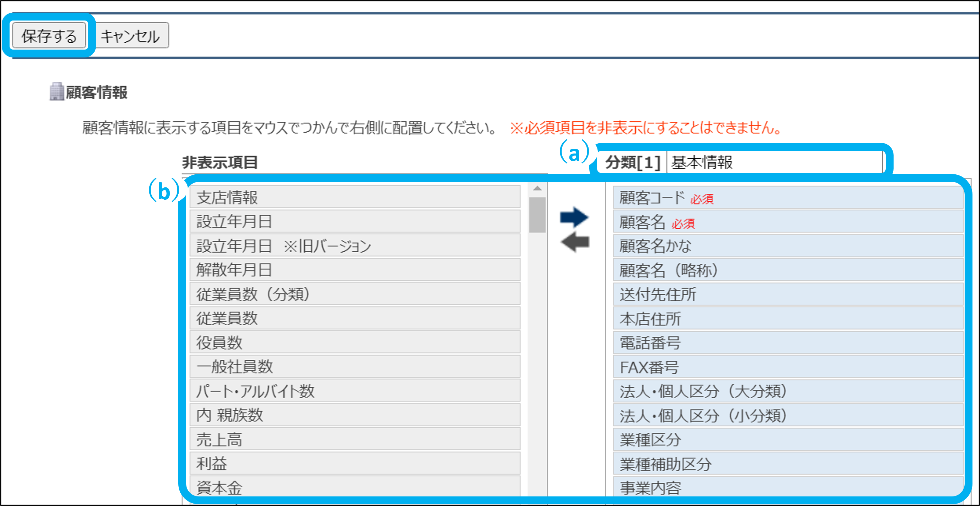Select 資本金 in hidden items

pyautogui.click(x=355, y=487)
